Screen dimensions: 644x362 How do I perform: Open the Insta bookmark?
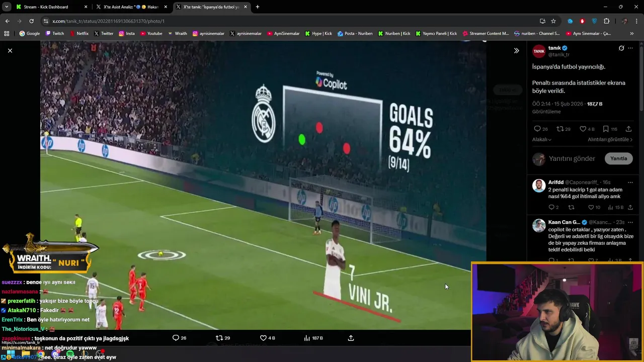pyautogui.click(x=126, y=34)
